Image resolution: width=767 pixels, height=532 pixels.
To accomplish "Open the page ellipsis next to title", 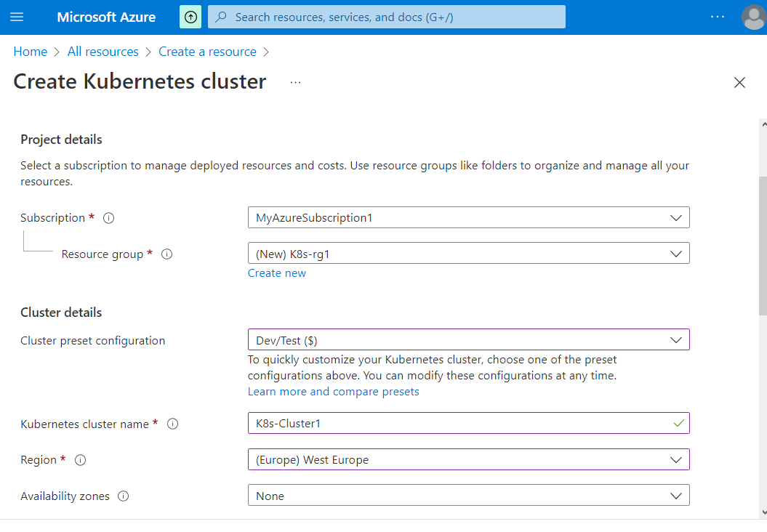I will point(295,82).
